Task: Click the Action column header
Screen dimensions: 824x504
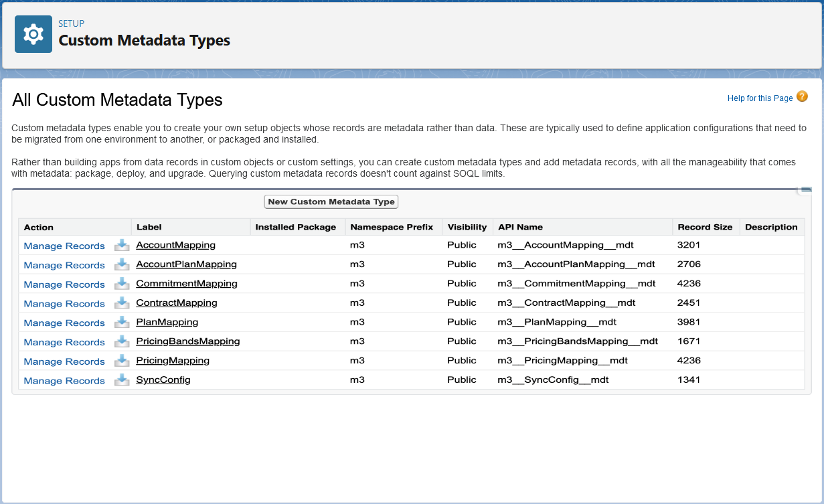Action: coord(39,227)
